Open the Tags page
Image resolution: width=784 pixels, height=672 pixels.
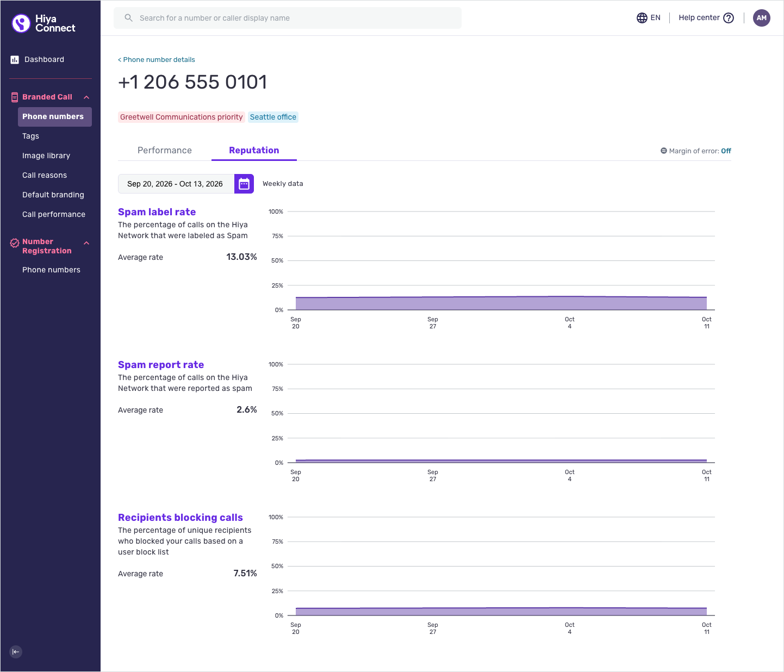pyautogui.click(x=30, y=136)
